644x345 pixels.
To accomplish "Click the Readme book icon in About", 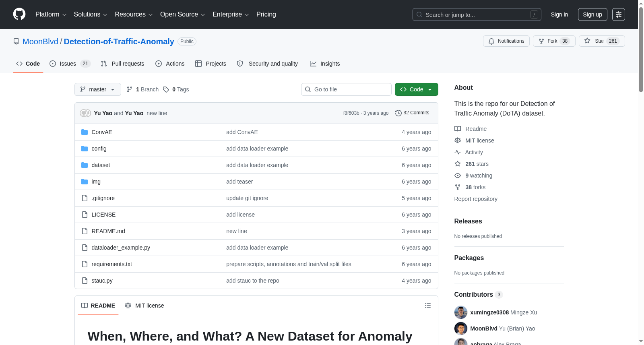I will click(x=458, y=129).
